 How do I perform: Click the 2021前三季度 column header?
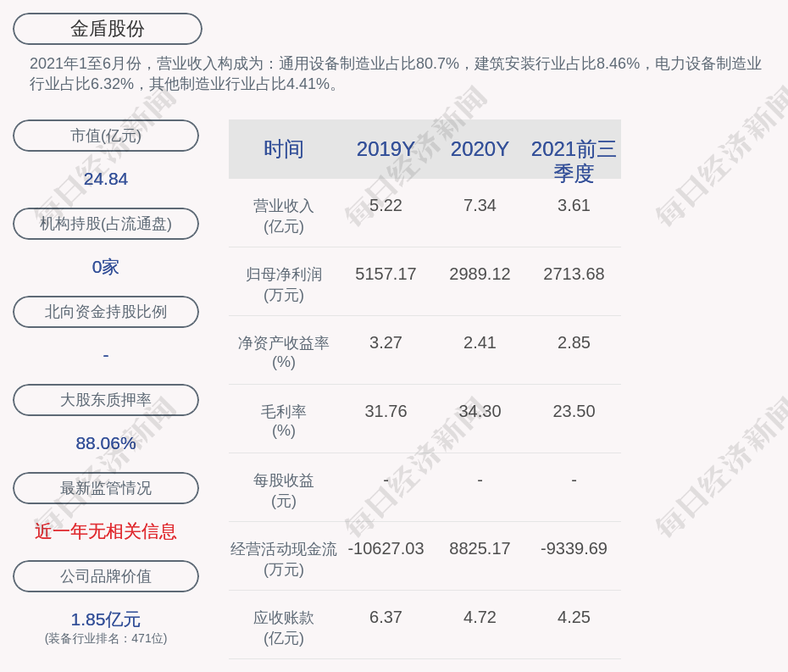click(574, 161)
